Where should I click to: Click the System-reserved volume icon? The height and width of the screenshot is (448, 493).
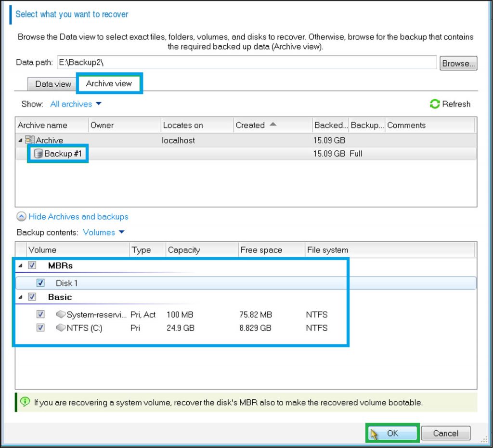coord(61,315)
